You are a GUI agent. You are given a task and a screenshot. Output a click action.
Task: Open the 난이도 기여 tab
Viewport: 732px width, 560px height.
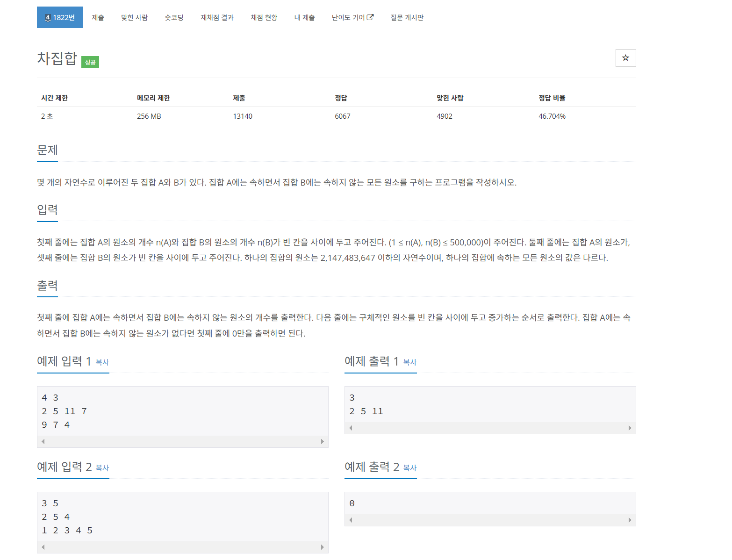352,17
